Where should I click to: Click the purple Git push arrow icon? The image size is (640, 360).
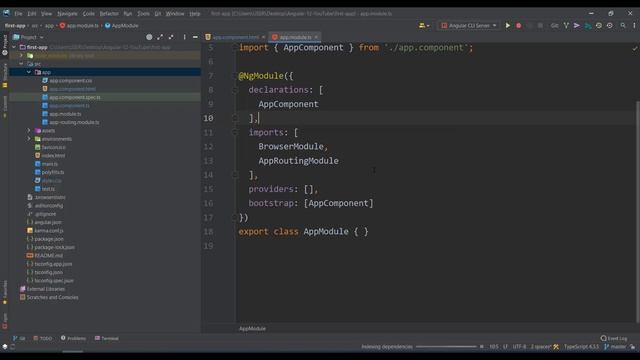pos(577,25)
